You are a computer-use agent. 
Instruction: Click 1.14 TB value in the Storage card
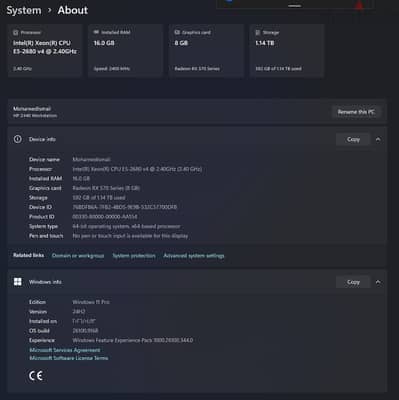point(265,43)
